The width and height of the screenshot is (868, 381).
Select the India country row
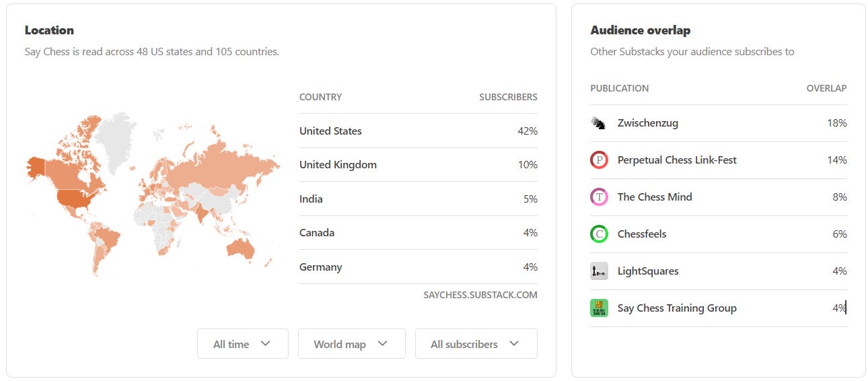[419, 199]
